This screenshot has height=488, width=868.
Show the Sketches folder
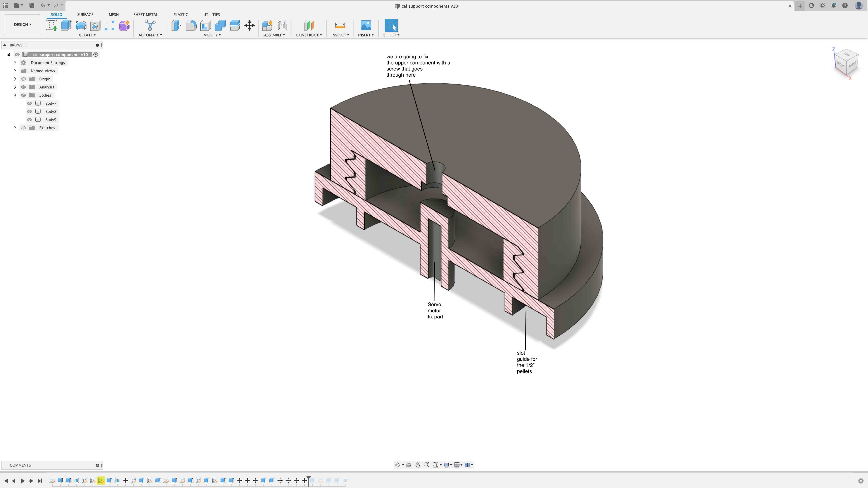(x=23, y=128)
